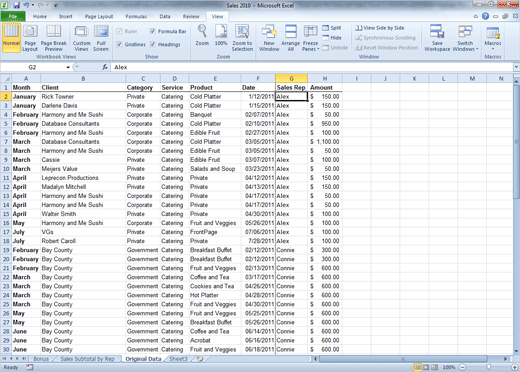Screen dimensions: 520x372
Task: Select the Sales Rep header cell
Action: tap(291, 87)
